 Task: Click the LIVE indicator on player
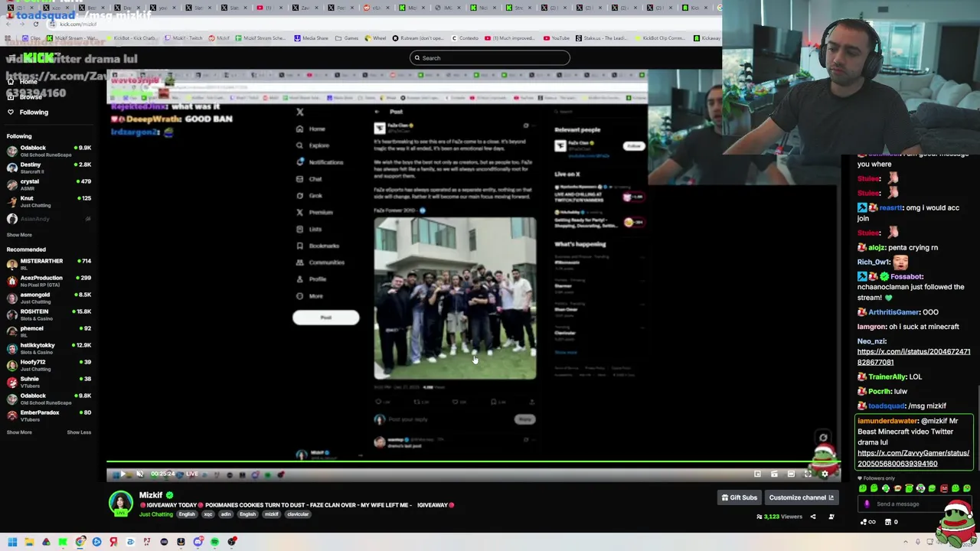[191, 474]
